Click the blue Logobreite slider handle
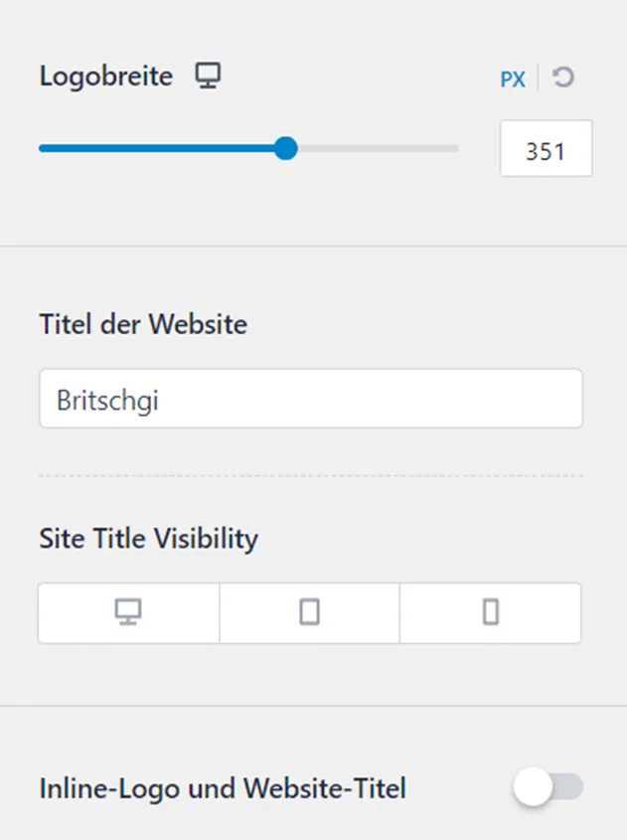627x840 pixels. (x=286, y=148)
